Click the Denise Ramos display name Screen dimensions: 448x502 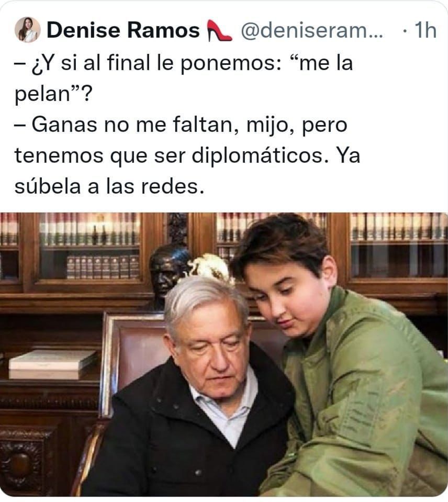click(123, 30)
